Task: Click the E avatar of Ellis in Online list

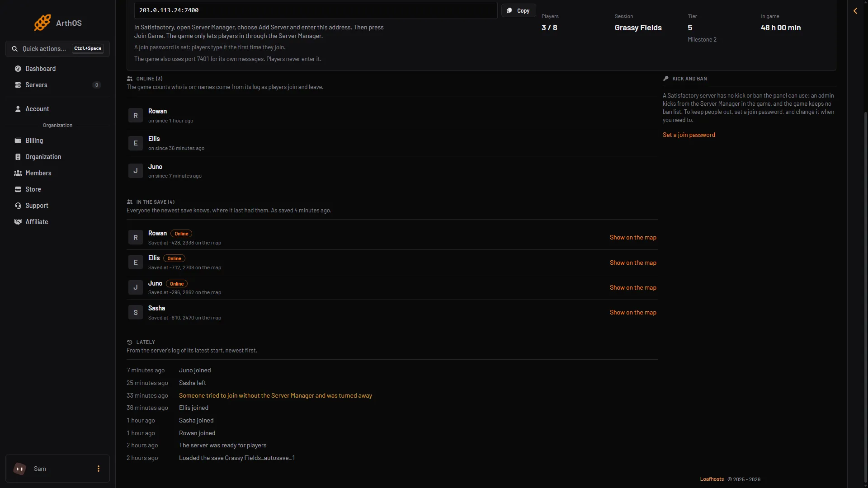Action: click(x=136, y=143)
